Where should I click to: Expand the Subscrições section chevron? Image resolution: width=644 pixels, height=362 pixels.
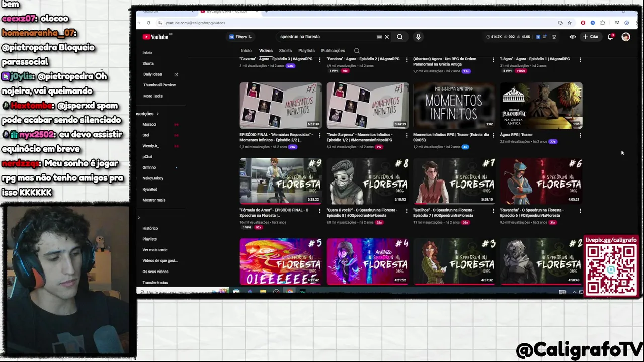(x=157, y=114)
